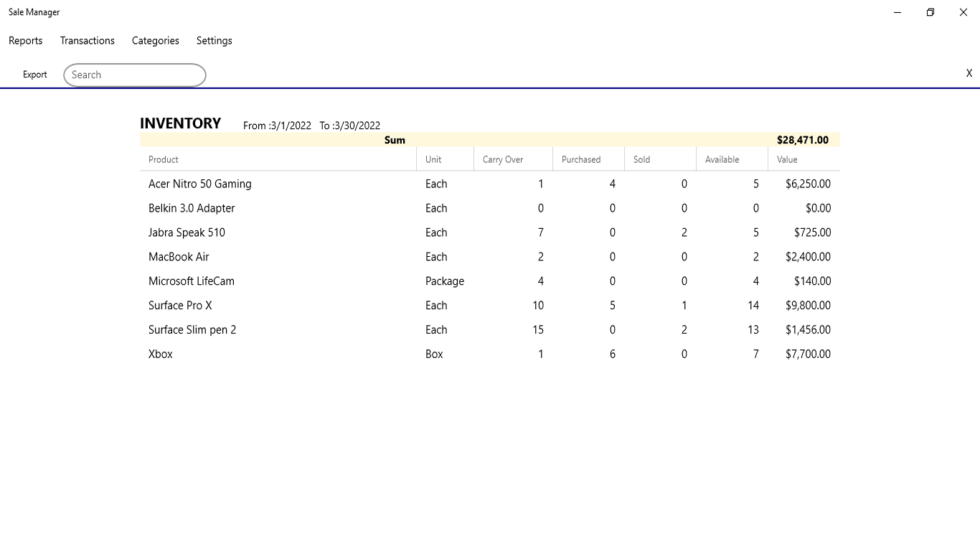Click the $1,456.00 value cell

tap(809, 330)
